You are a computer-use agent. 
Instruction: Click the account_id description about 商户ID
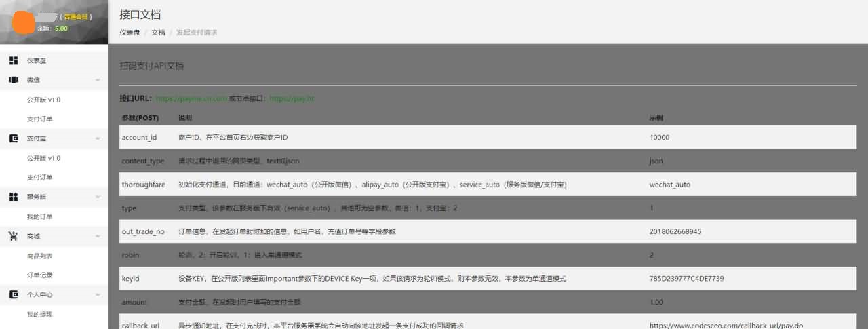pos(233,137)
